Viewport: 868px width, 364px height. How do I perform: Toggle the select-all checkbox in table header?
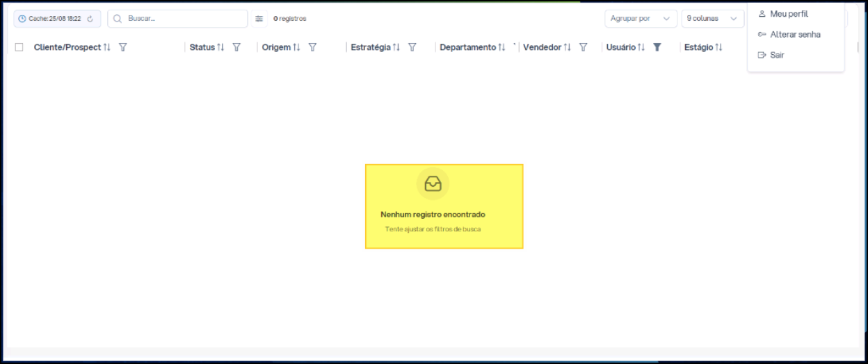[19, 47]
